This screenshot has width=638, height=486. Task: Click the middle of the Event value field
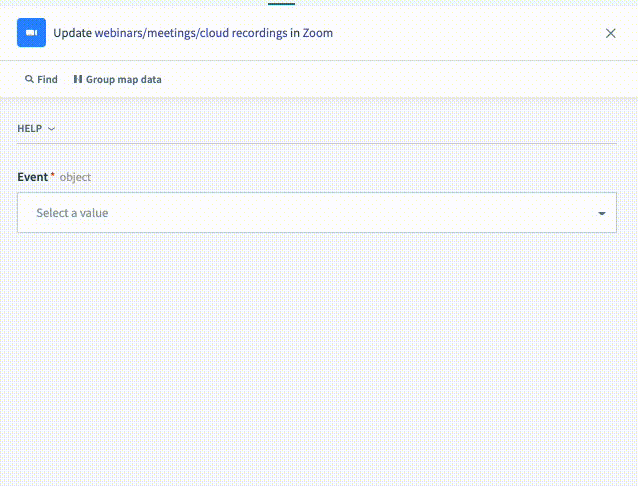pos(317,213)
